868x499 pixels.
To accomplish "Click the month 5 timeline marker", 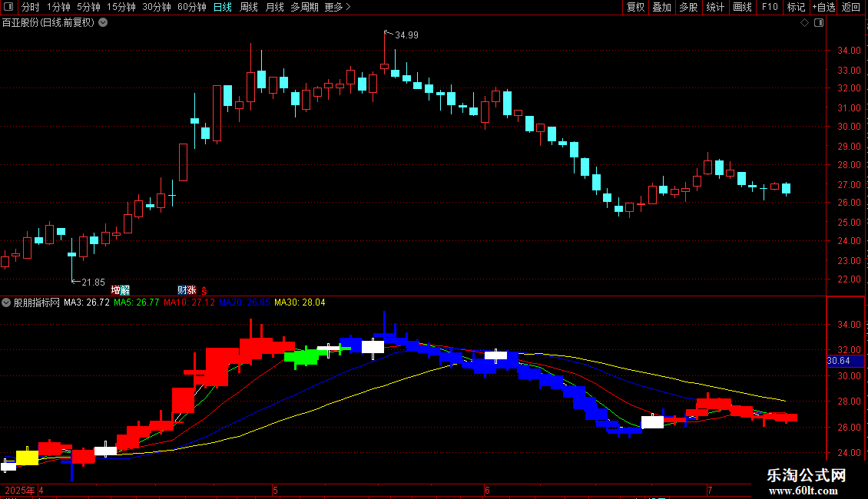I will 275,490.
